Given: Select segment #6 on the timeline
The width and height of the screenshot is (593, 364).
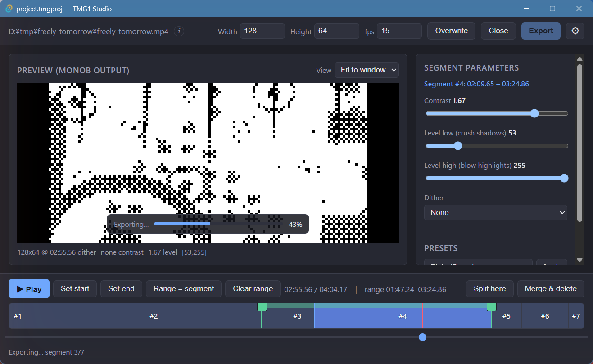Looking at the screenshot, I should click(545, 316).
